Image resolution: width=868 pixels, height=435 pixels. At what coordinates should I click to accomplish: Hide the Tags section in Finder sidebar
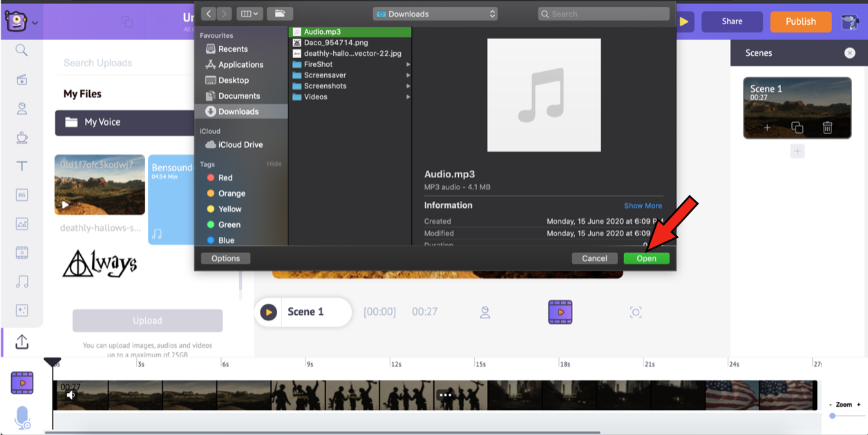coord(274,164)
